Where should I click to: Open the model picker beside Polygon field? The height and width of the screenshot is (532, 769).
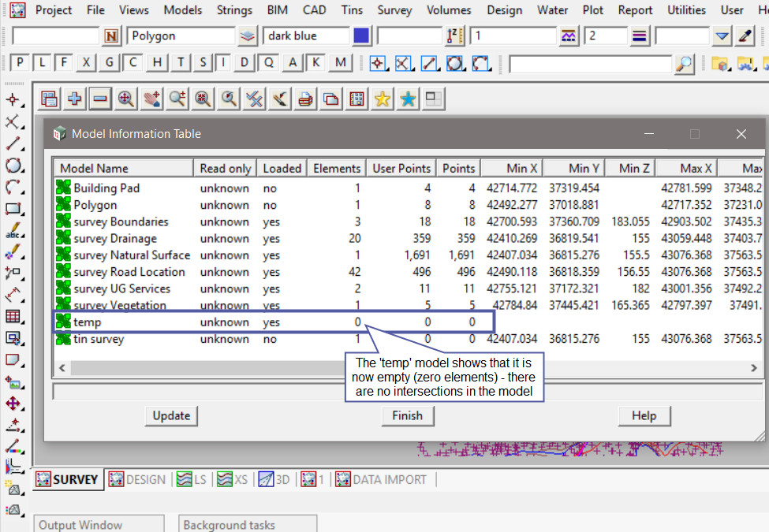[248, 36]
